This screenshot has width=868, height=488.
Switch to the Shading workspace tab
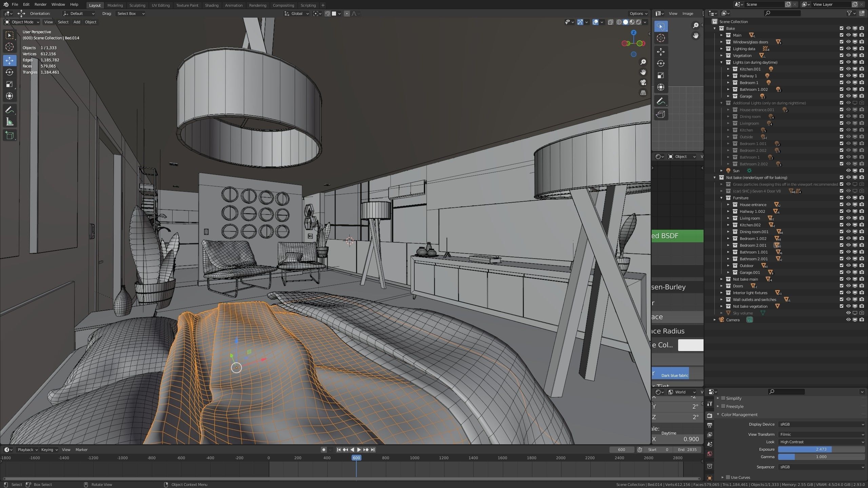pyautogui.click(x=212, y=5)
